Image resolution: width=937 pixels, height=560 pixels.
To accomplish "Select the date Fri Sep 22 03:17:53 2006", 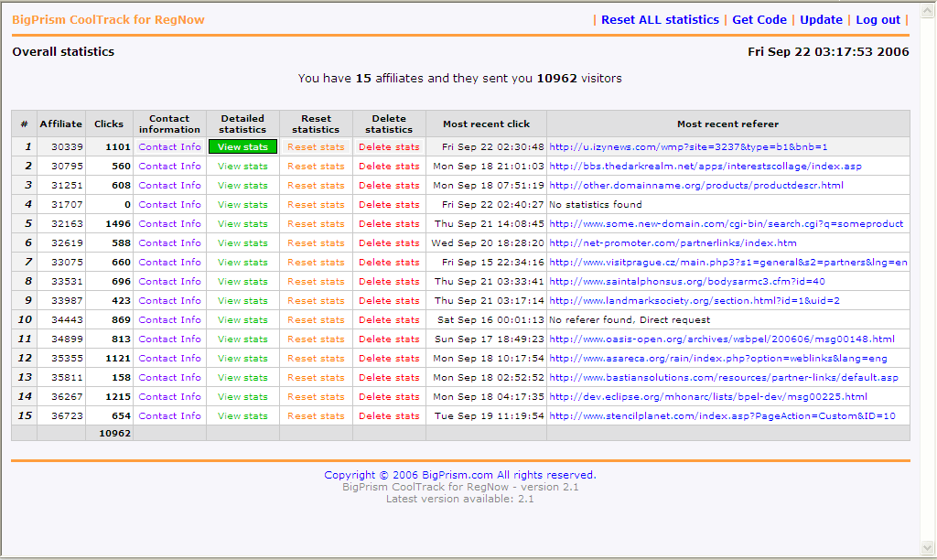I will pyautogui.click(x=828, y=51).
